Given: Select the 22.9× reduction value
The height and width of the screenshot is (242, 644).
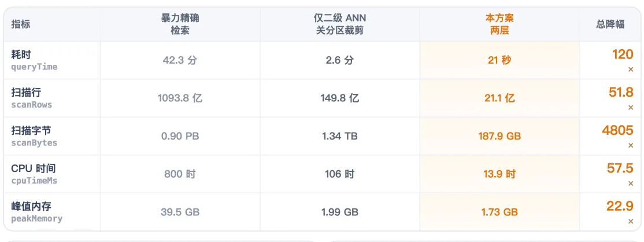Looking at the screenshot, I should (x=620, y=212).
